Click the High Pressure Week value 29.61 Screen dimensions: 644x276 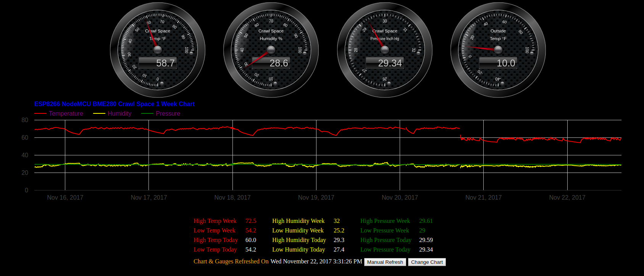tap(426, 221)
